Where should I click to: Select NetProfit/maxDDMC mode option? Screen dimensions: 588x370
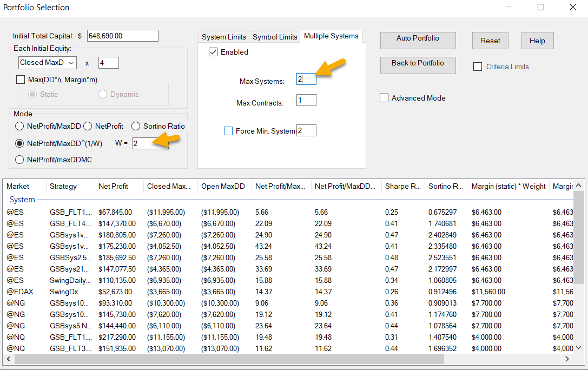(20, 160)
